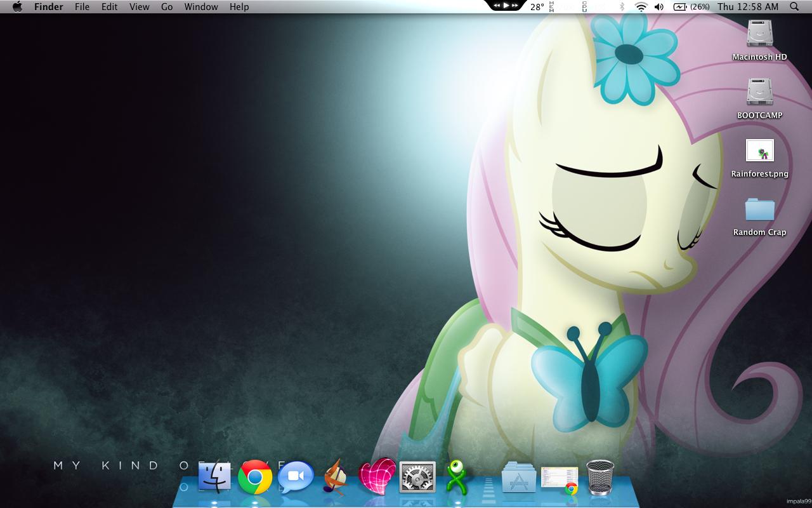
Task: Open Finder from the Dock
Action: pos(214,478)
